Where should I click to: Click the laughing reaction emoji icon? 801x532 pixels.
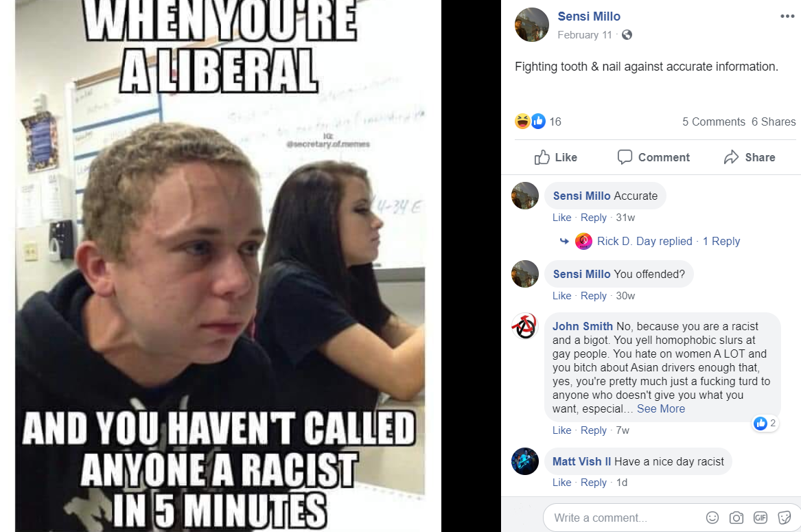[522, 121]
